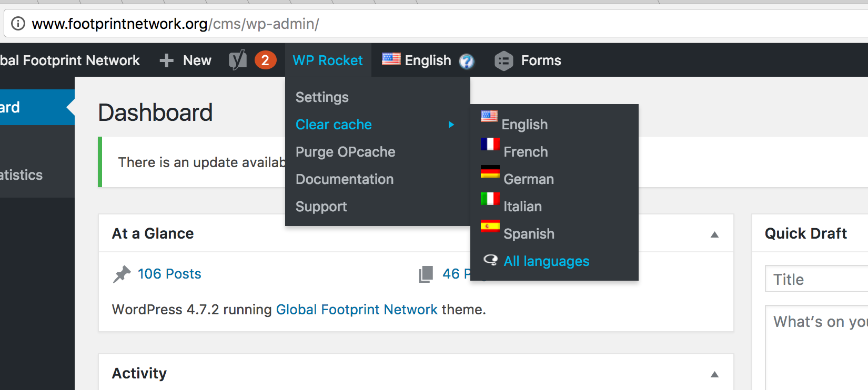868x390 pixels.
Task: Open WP Rocket Support
Action: [321, 207]
